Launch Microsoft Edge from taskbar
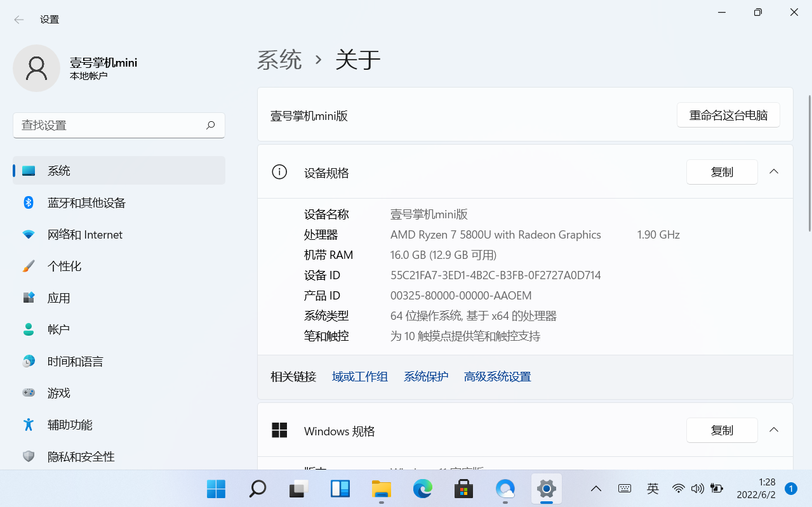 (422, 489)
